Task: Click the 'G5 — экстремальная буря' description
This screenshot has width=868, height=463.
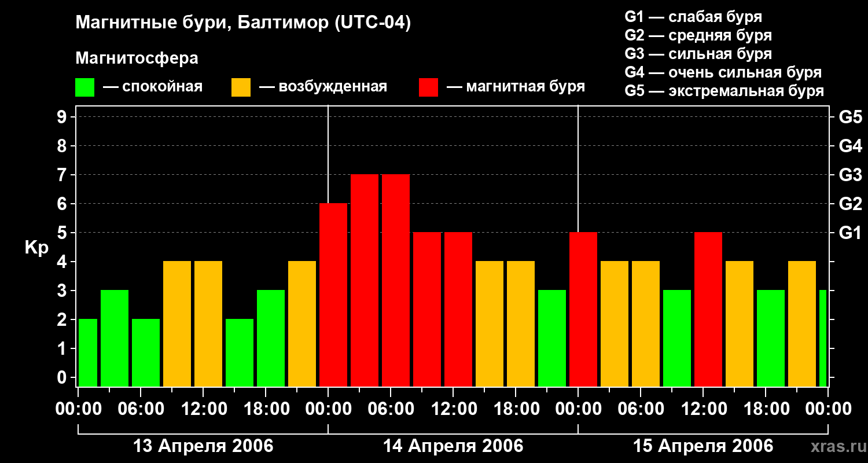Action: tap(724, 91)
